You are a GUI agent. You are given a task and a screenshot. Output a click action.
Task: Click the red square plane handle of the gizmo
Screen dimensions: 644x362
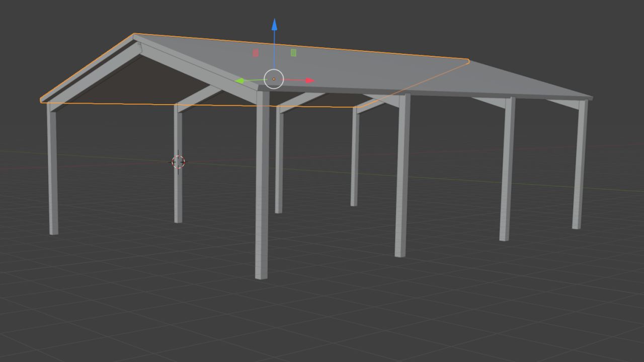[x=256, y=53]
